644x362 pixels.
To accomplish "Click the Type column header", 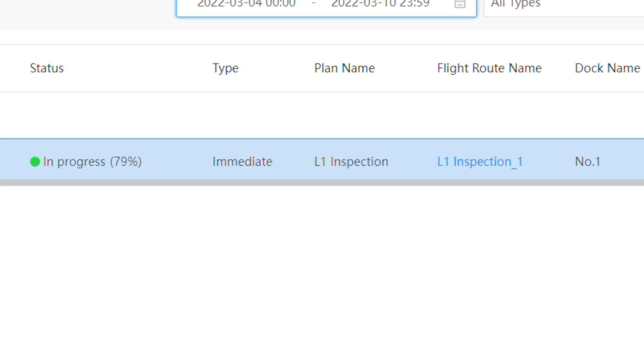I will pos(225,68).
